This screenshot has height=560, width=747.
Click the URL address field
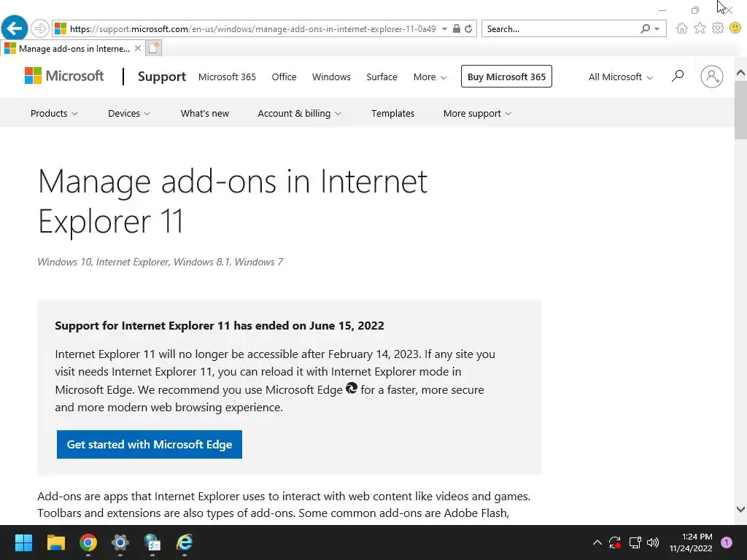(252, 29)
